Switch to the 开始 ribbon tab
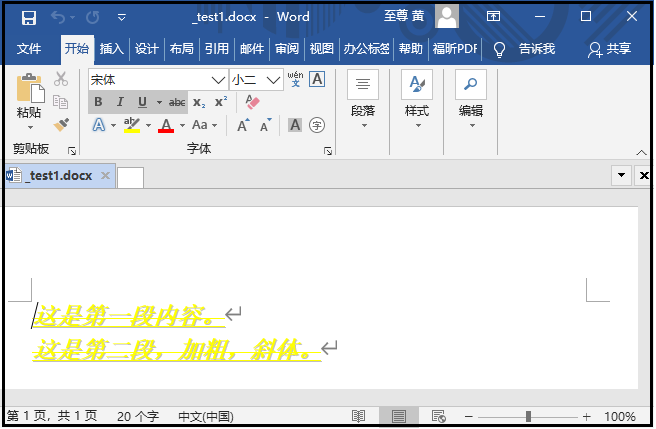Viewport: 656px width, 429px height. coord(77,49)
